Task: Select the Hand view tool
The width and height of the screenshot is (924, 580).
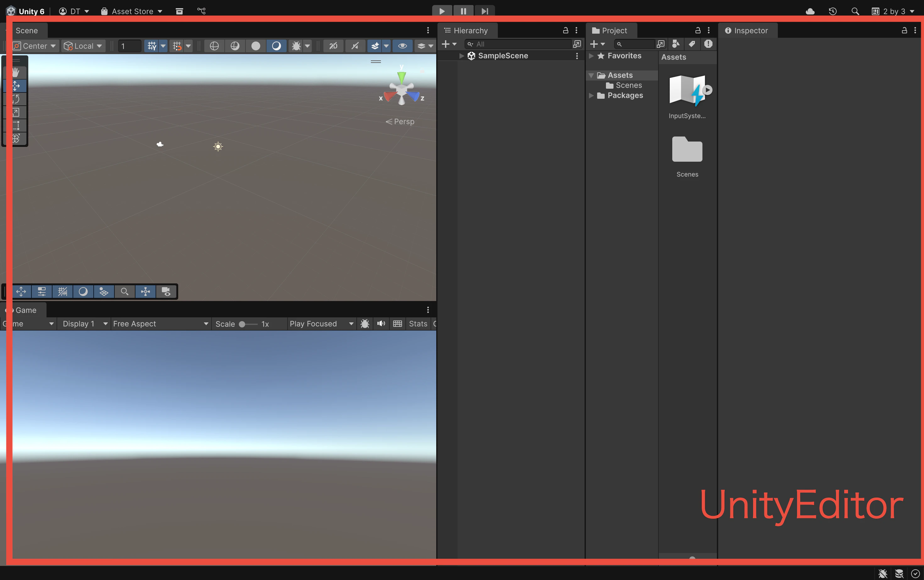Action: click(x=16, y=72)
